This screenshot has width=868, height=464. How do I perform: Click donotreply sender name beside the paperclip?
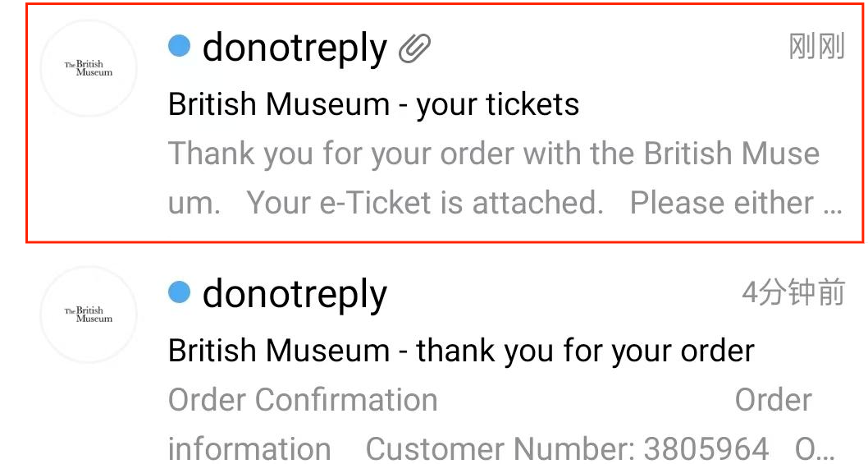click(295, 48)
